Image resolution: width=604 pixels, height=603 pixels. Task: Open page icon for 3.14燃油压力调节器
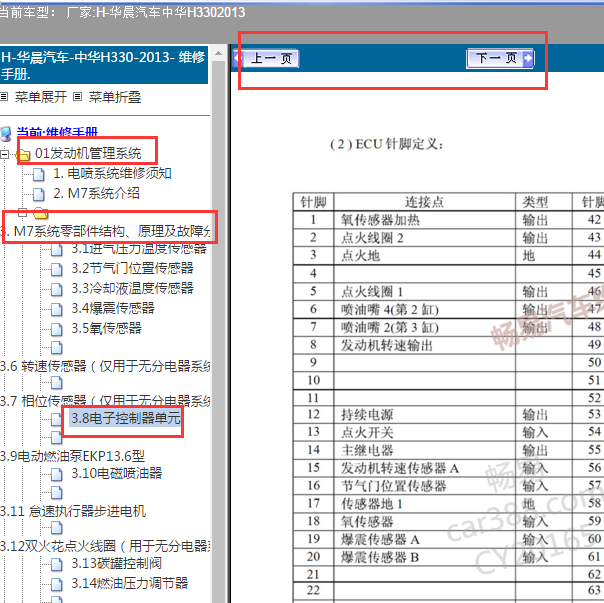click(57, 585)
